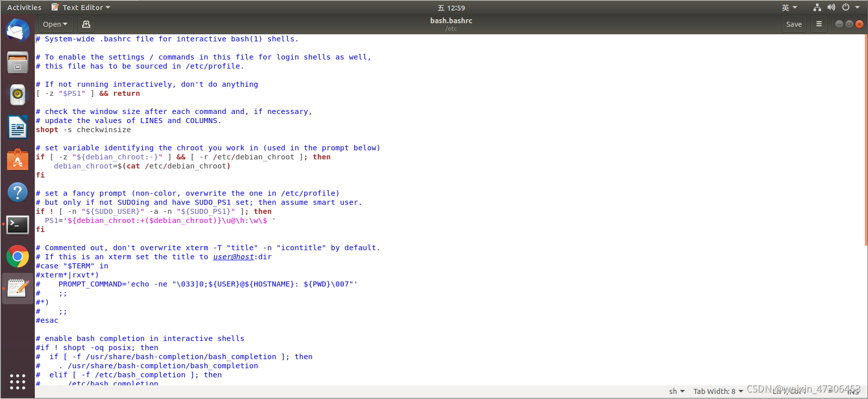
Task: Click '# enable bash completion in interactive shells'
Action: (x=140, y=338)
